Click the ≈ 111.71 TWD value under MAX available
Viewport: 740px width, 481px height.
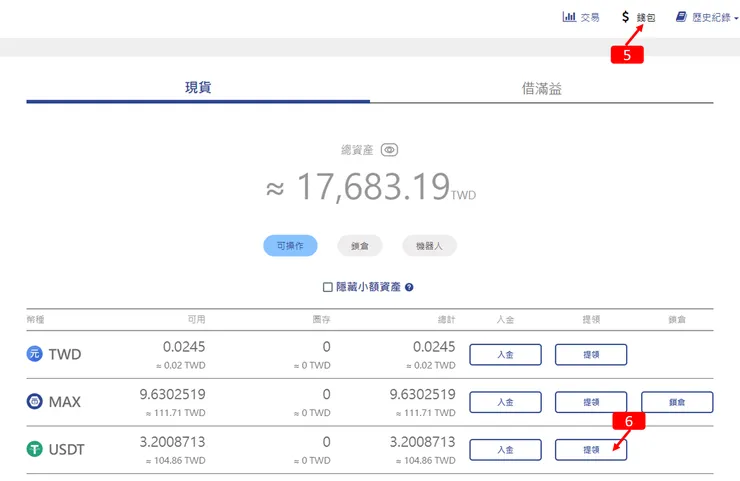(x=175, y=413)
